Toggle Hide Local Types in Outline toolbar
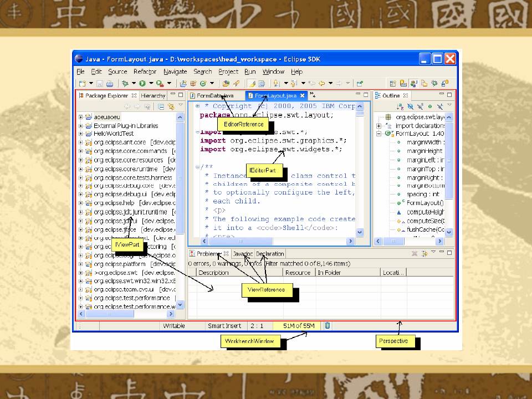 pyautogui.click(x=440, y=106)
